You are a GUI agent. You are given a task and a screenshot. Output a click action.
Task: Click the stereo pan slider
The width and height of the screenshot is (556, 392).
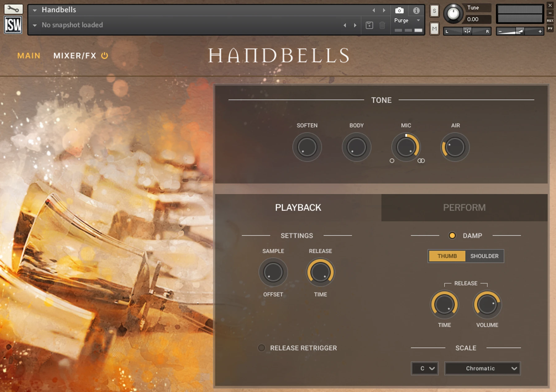point(467,31)
